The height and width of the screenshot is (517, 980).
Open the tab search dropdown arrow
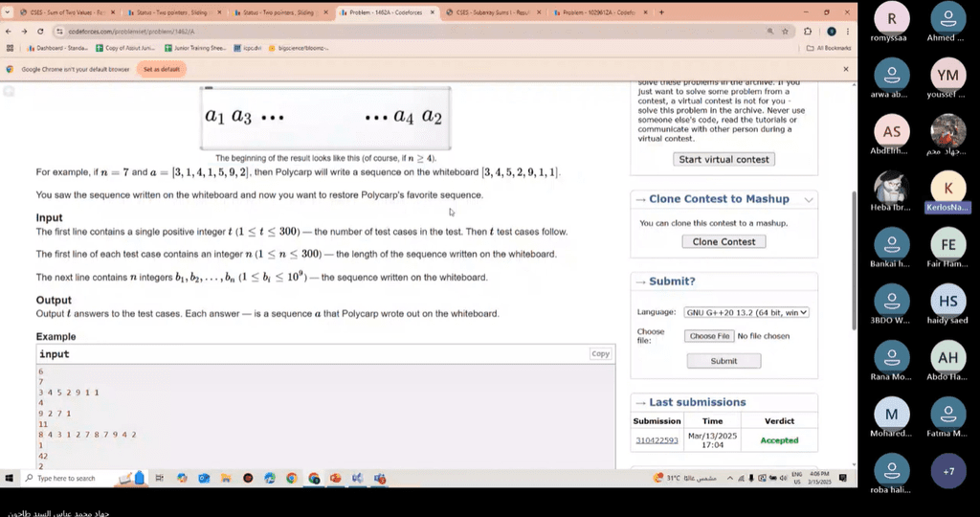tap(8, 11)
